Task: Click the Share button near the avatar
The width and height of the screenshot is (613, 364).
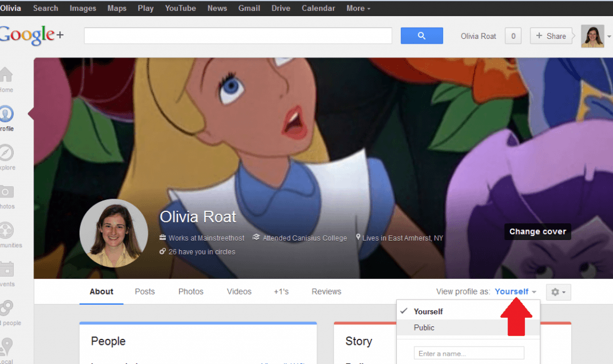Action: tap(551, 35)
